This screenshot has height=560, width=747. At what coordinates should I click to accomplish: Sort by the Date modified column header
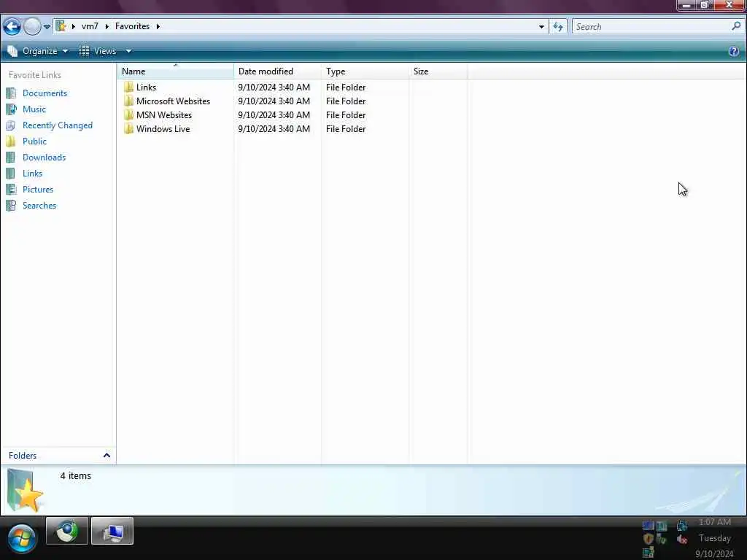click(278, 71)
